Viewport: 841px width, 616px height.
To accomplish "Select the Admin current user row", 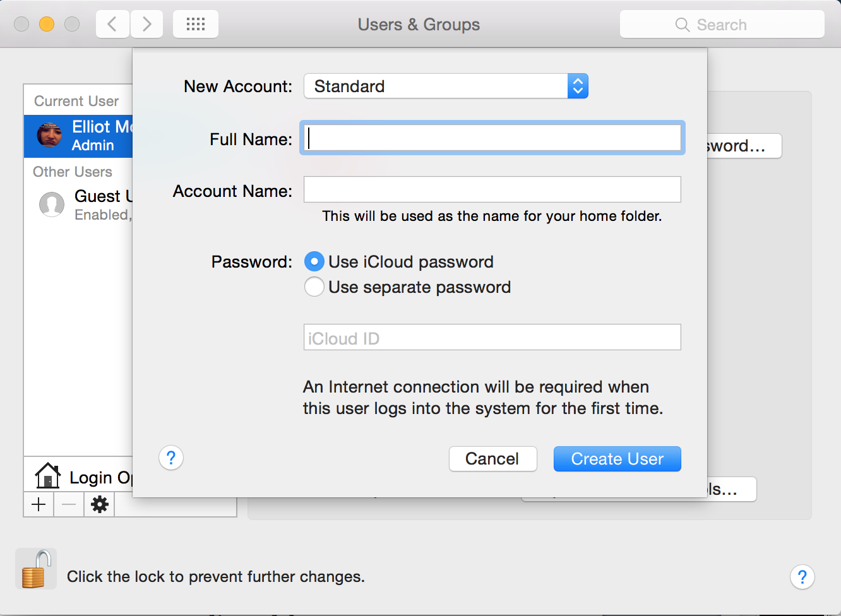I will coord(78,136).
